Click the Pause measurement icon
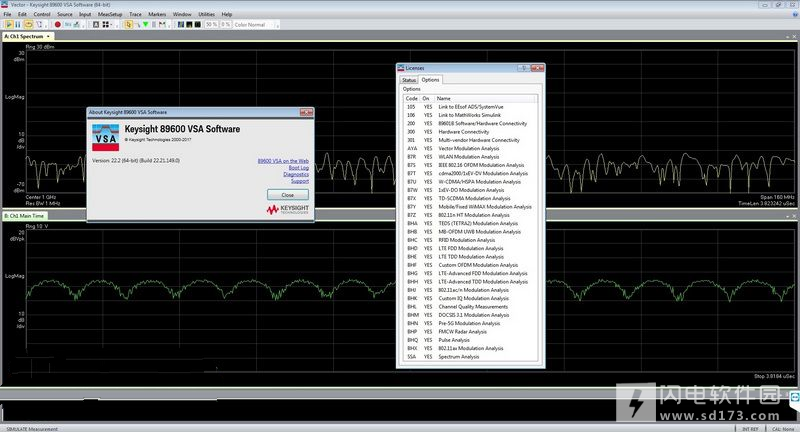 pos(18,24)
